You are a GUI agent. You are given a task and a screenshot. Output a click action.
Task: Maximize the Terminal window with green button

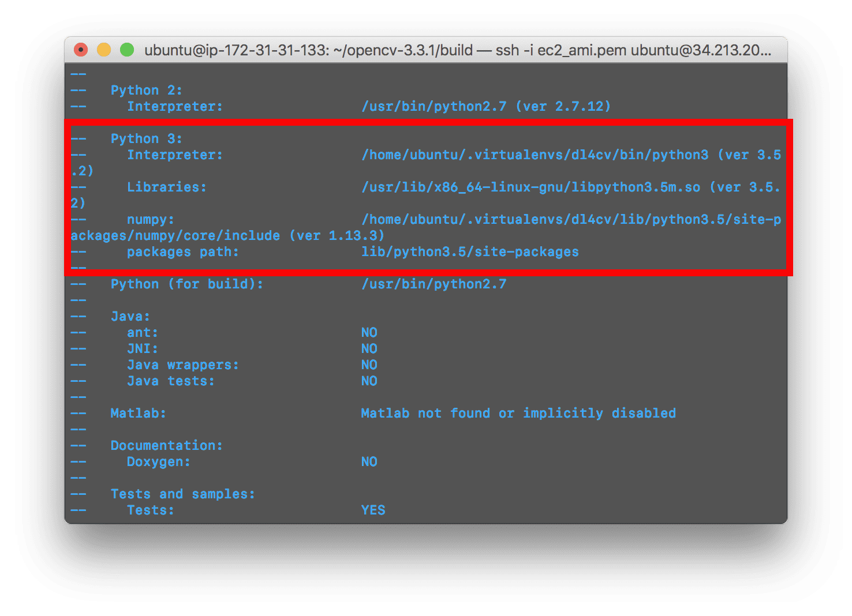pyautogui.click(x=126, y=50)
